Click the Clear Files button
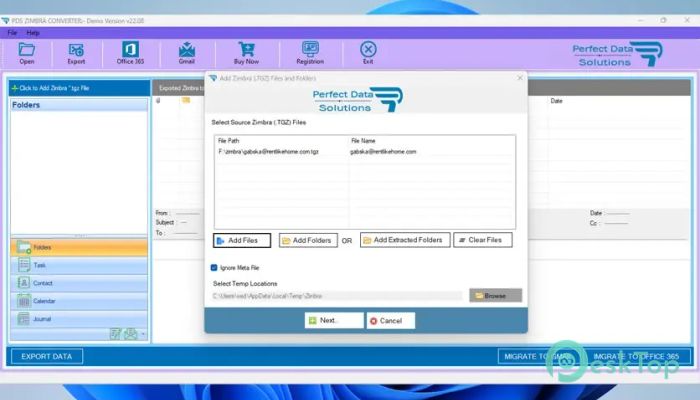Screen dimensions: 700x400 point(483,240)
